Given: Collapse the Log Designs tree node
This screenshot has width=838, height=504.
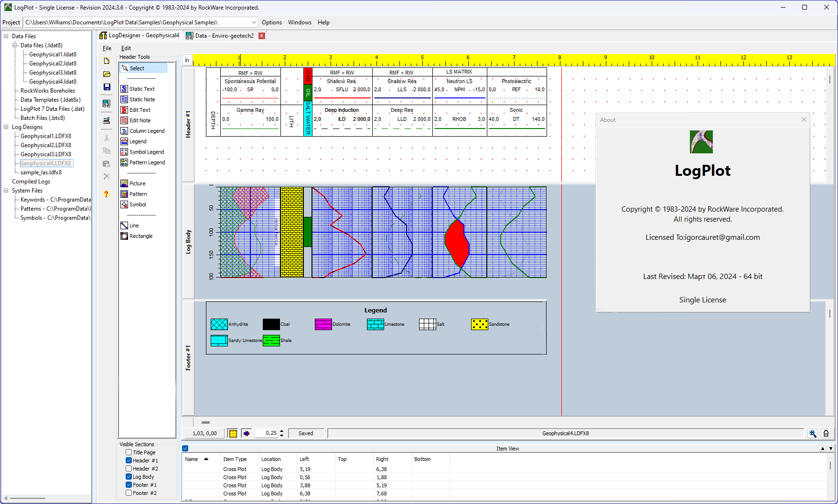Looking at the screenshot, I should (x=6, y=127).
